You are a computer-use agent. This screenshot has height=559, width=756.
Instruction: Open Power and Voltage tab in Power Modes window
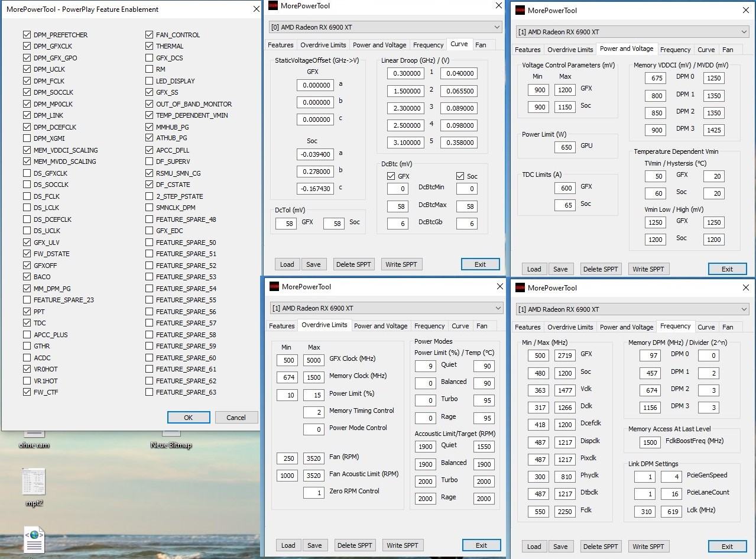coord(381,326)
